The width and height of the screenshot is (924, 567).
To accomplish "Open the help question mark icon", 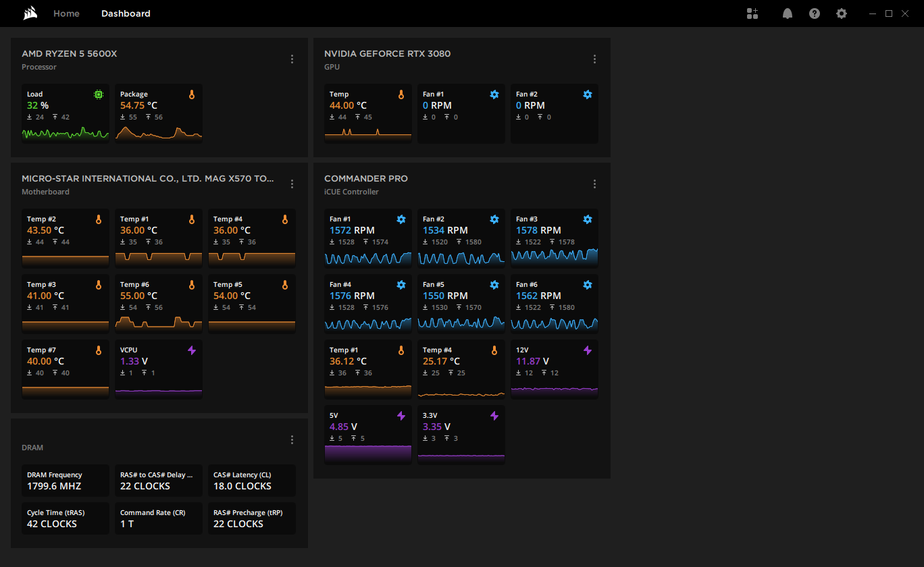I will click(x=815, y=13).
